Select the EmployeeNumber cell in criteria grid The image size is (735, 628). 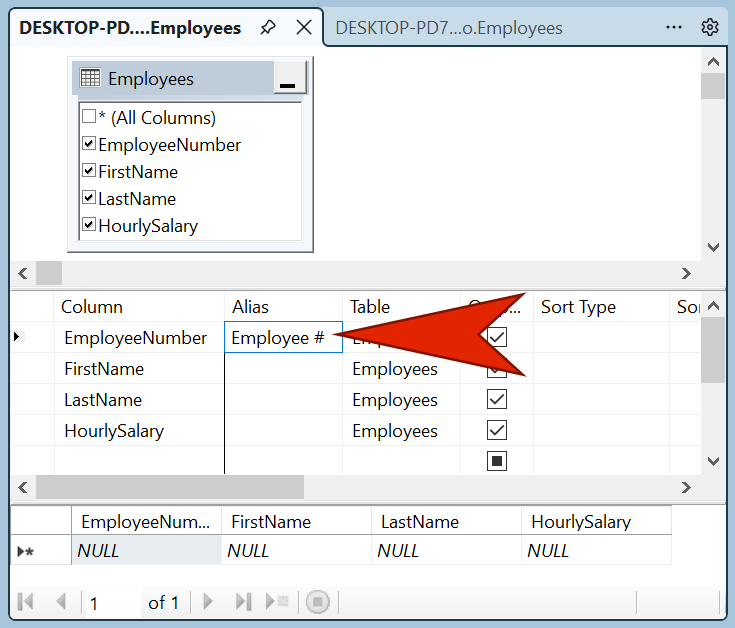coord(139,337)
